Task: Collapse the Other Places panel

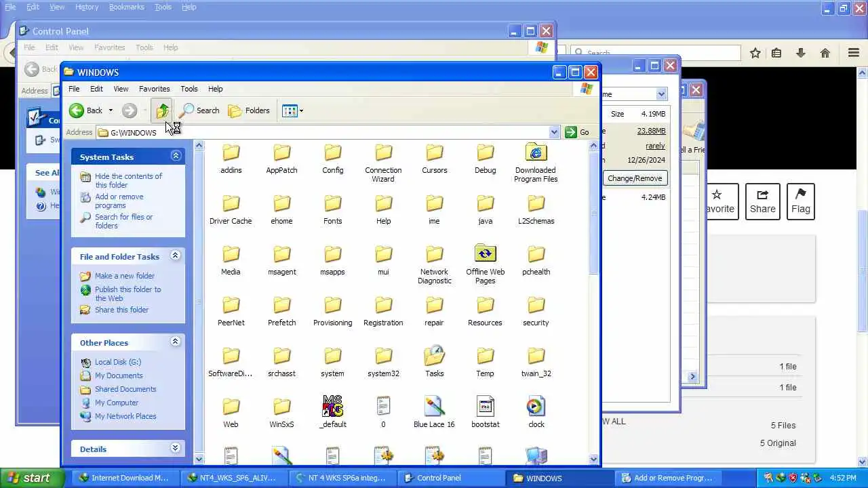Action: pos(175,342)
